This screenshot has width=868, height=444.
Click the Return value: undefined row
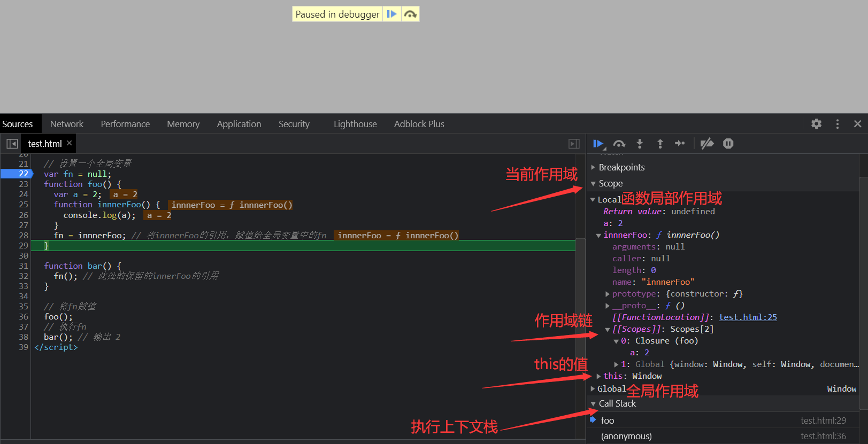coord(659,212)
